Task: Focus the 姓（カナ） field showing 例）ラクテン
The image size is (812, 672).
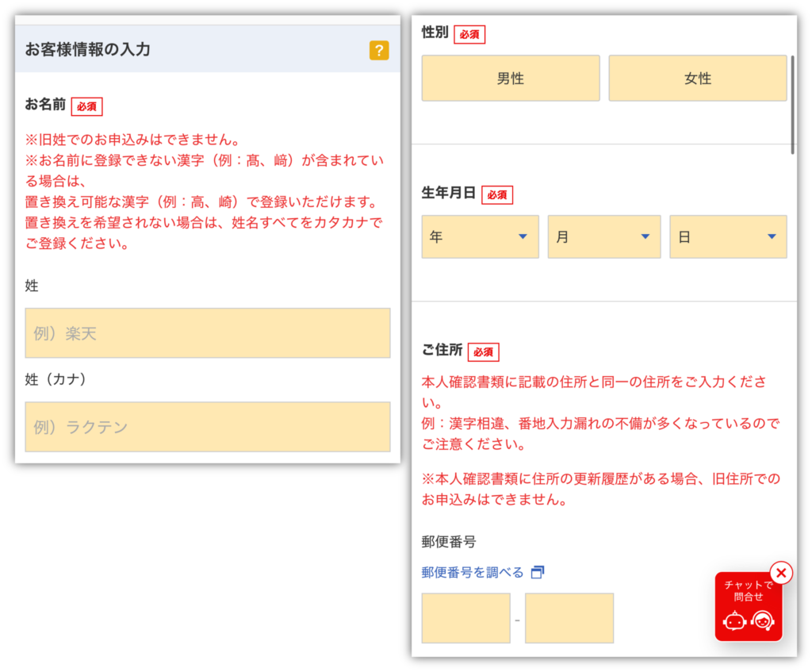Action: tap(208, 427)
